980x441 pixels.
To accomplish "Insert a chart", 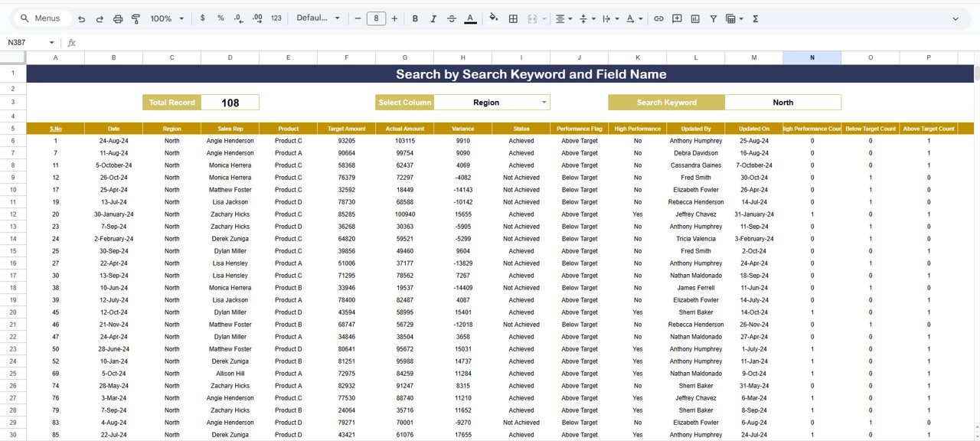I will click(x=695, y=18).
